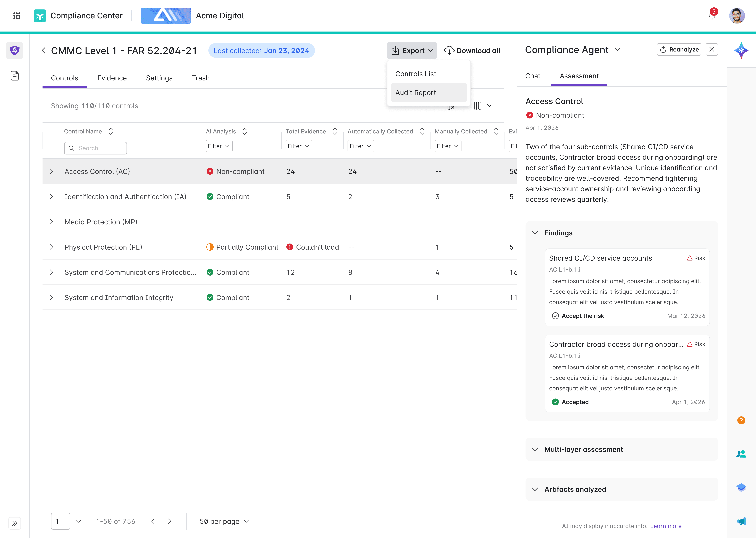Switch to the Evidence tab

112,78
